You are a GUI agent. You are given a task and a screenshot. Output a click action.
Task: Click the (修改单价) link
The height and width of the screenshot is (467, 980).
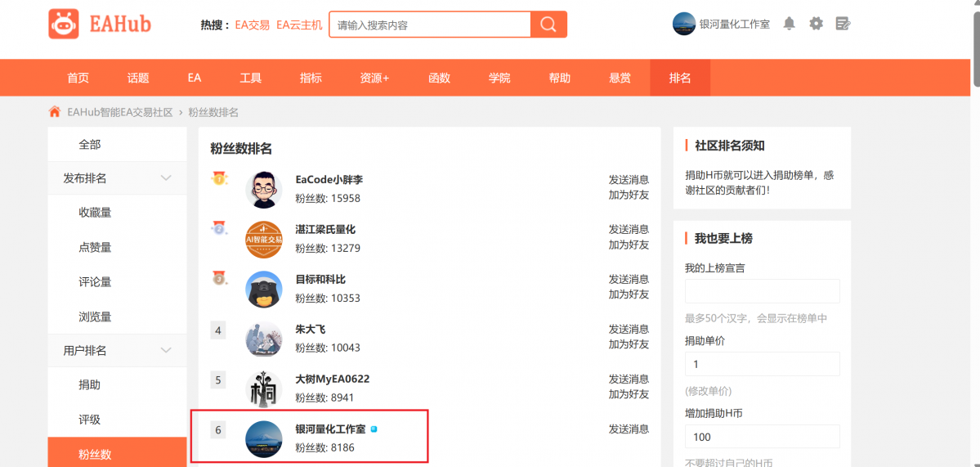(708, 392)
